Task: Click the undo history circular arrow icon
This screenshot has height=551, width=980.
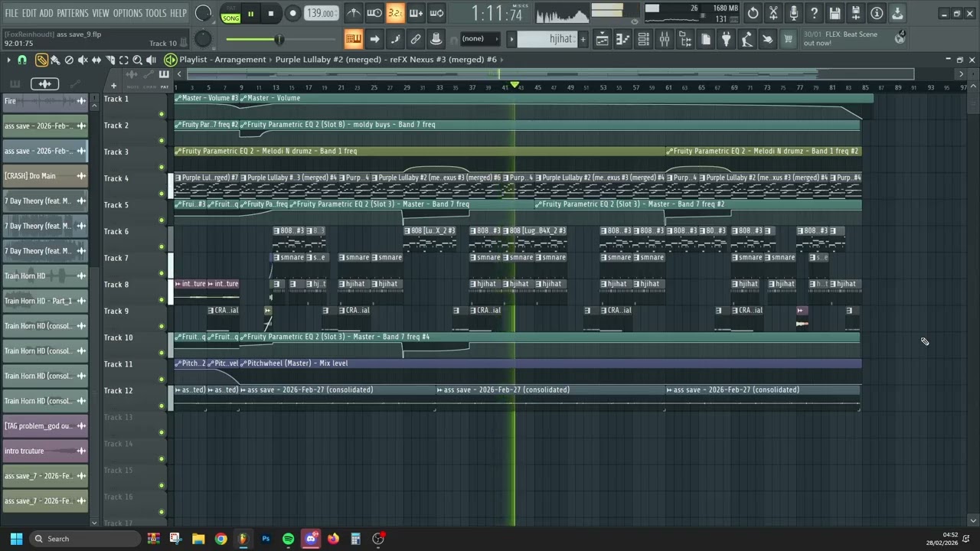Action: tap(753, 13)
